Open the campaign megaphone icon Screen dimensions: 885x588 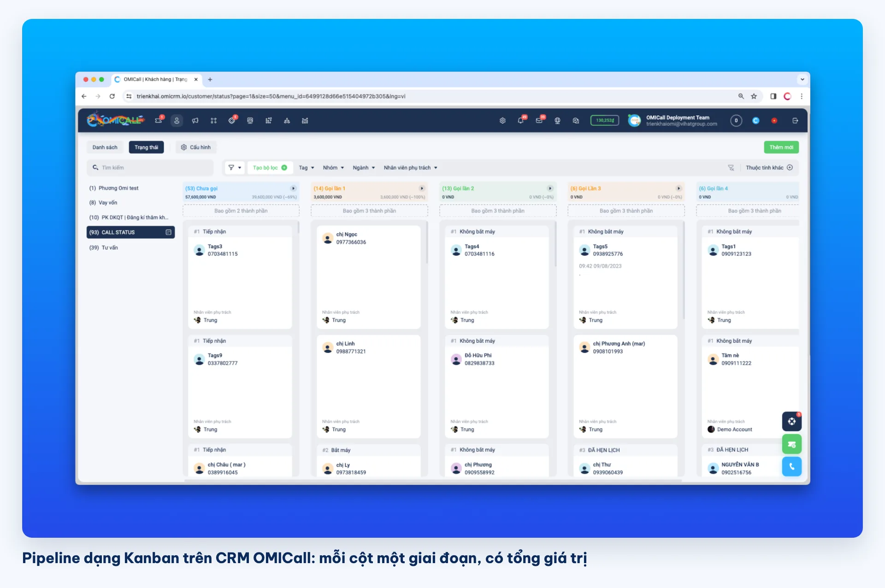[x=195, y=121]
